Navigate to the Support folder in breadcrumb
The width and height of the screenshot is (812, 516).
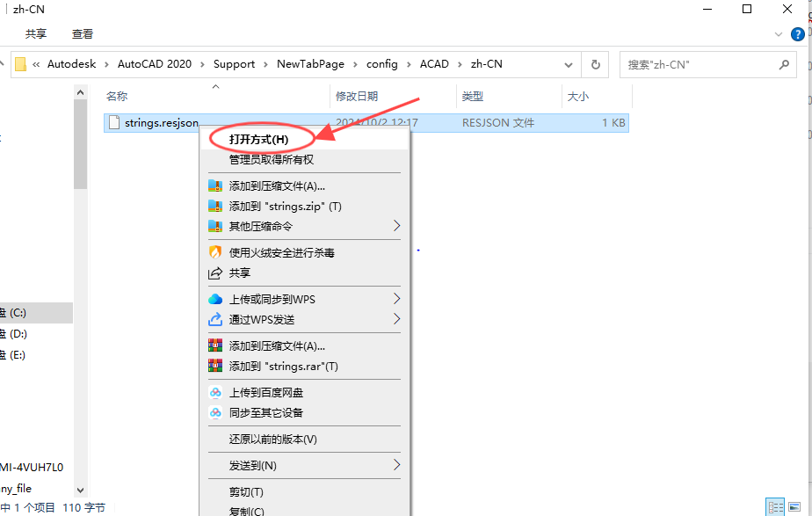click(x=234, y=64)
